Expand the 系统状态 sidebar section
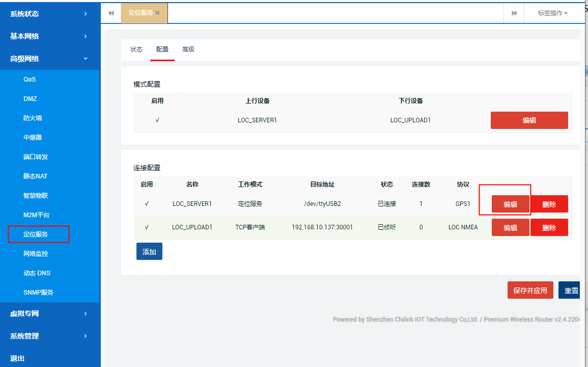Image resolution: width=588 pixels, height=367 pixels. pos(49,14)
